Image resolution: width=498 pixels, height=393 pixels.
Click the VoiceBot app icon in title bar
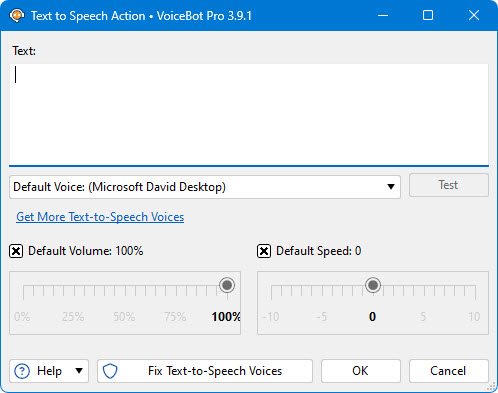coord(17,15)
